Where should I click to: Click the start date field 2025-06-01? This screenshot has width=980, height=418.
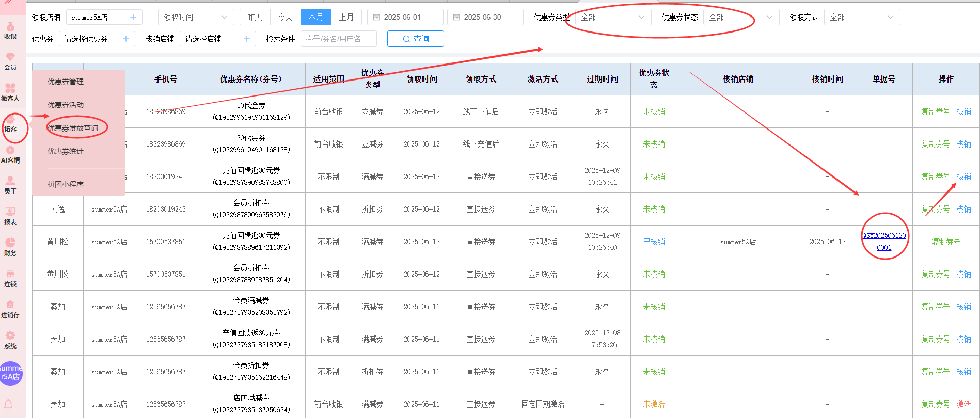pyautogui.click(x=405, y=17)
